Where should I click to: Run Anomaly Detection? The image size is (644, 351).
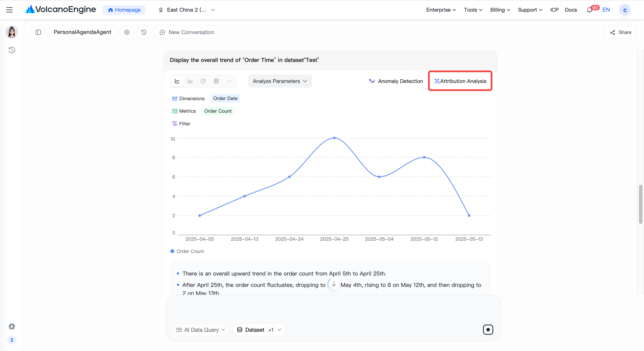coord(396,81)
